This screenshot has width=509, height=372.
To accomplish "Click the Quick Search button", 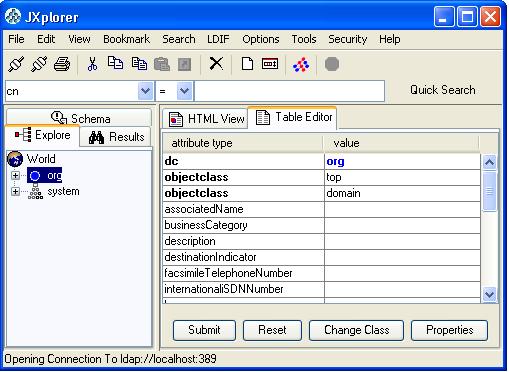I will coord(443,90).
